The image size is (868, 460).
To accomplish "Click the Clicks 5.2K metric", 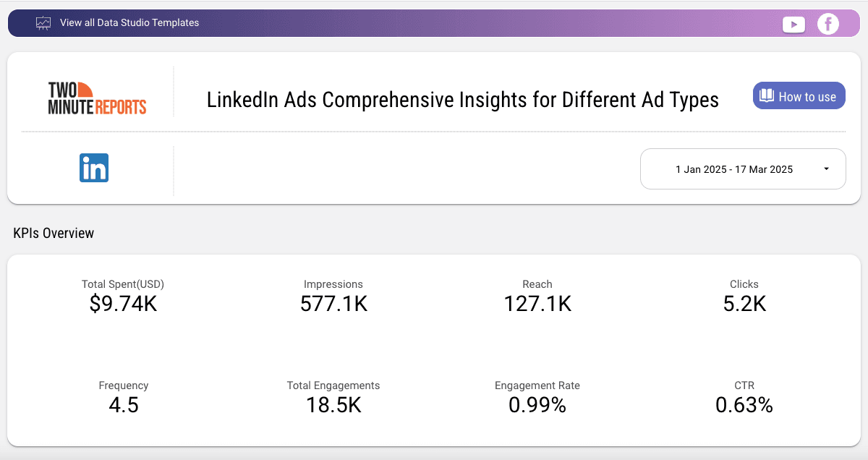I will 744,304.
